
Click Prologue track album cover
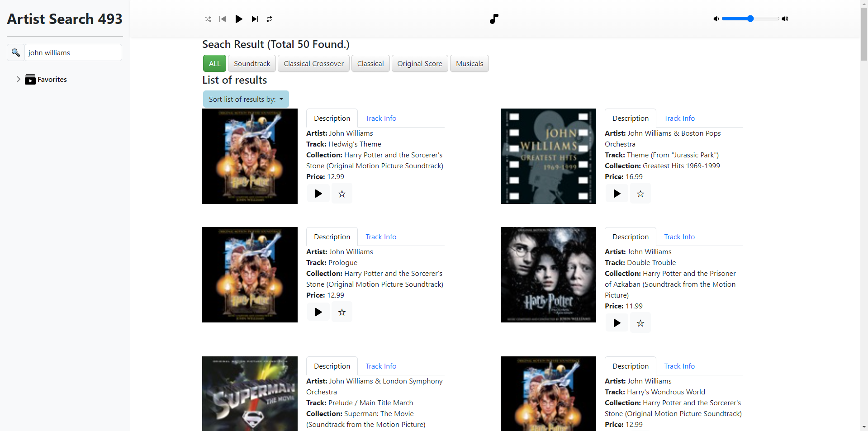[250, 275]
